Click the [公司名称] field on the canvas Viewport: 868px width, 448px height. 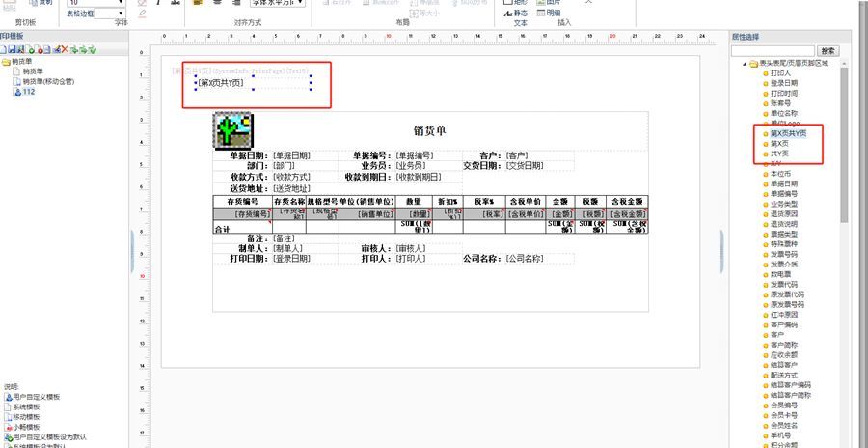[526, 259]
